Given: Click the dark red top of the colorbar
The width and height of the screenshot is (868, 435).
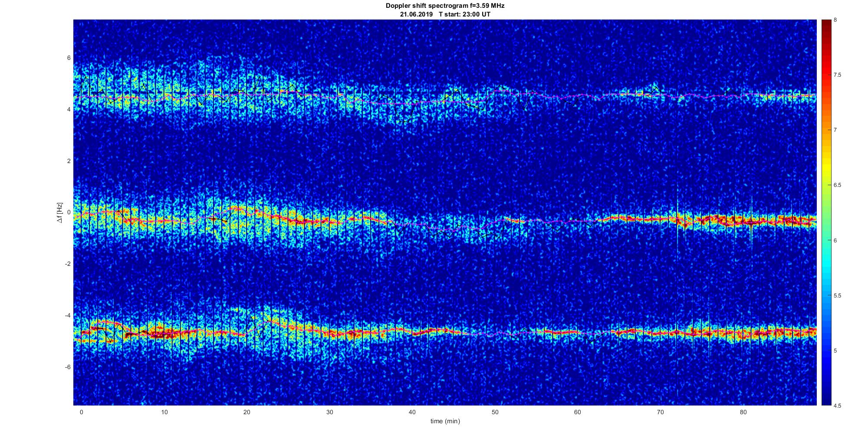Looking at the screenshot, I should tap(826, 24).
